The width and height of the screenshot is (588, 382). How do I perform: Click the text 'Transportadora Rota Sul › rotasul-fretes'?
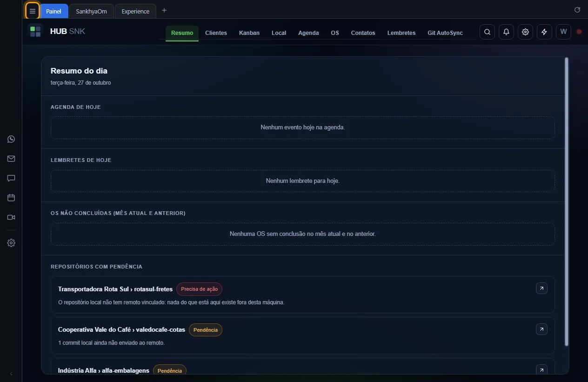(115, 289)
